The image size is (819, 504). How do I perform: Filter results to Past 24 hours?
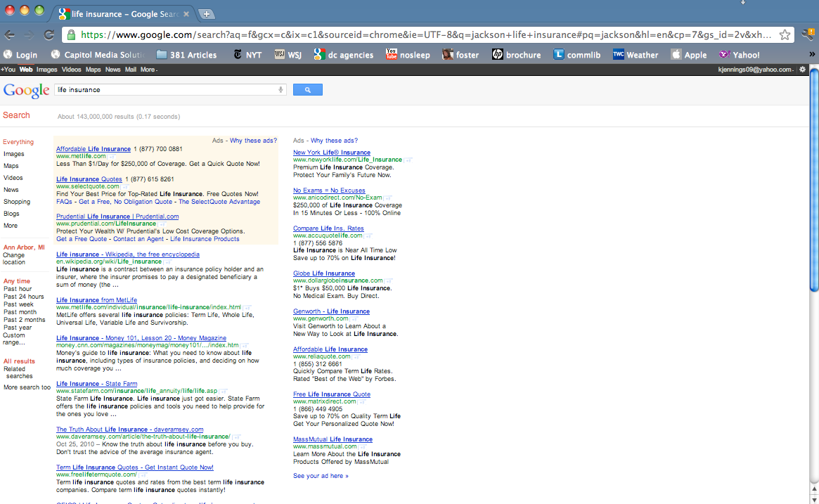click(x=23, y=297)
